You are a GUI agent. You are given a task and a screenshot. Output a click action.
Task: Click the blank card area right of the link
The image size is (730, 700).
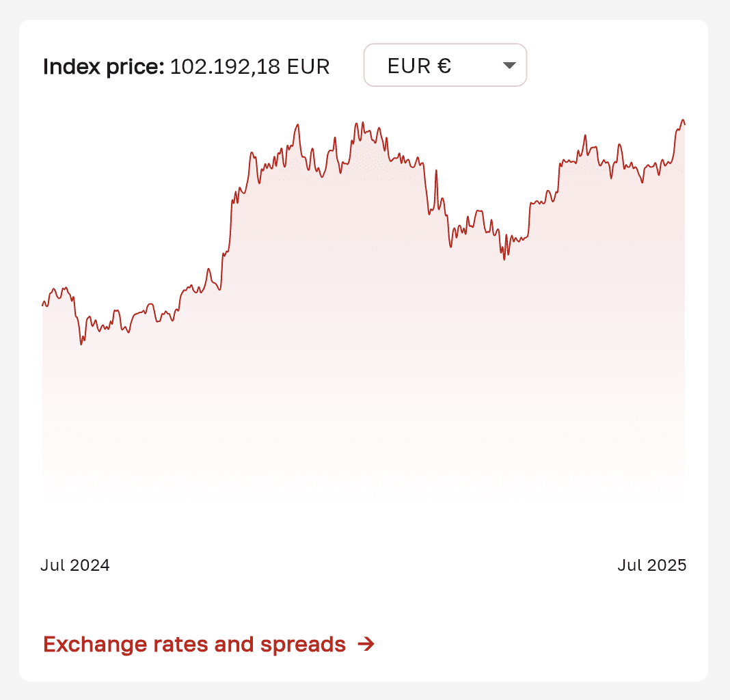pos(547,644)
